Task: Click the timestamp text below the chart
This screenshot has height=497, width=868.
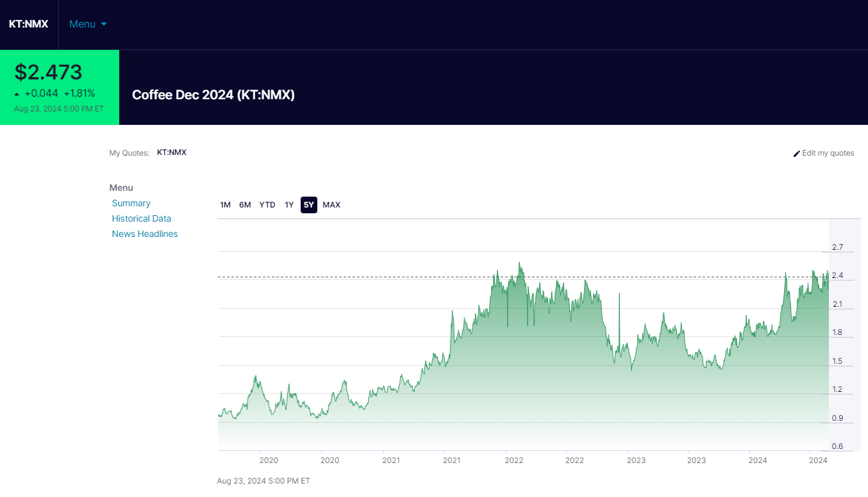Action: coord(263,480)
